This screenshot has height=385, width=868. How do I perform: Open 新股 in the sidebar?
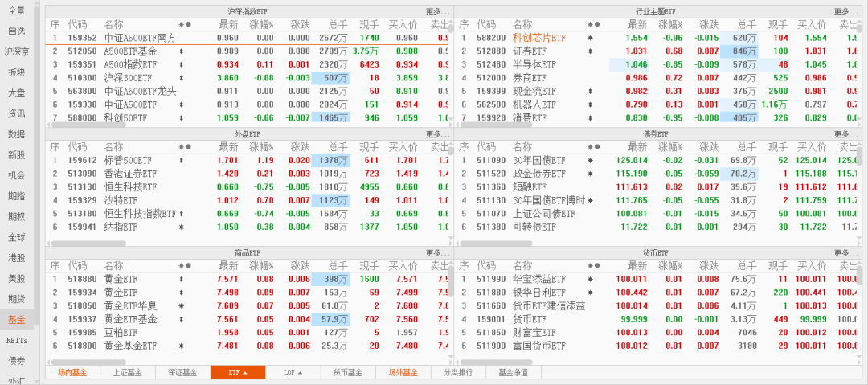point(17,154)
